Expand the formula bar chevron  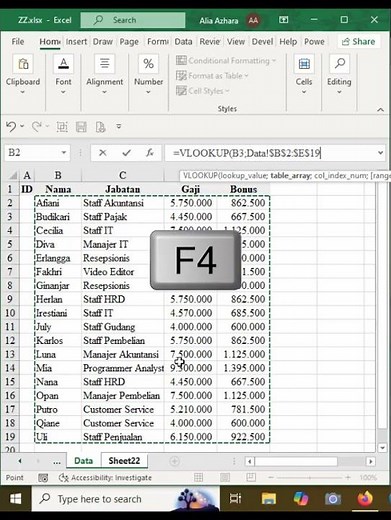pos(380,153)
